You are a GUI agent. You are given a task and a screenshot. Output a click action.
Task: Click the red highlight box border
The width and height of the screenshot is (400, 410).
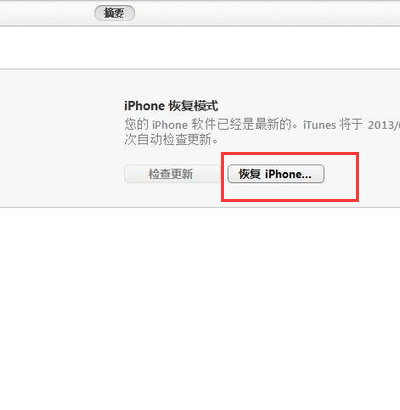pos(290,153)
